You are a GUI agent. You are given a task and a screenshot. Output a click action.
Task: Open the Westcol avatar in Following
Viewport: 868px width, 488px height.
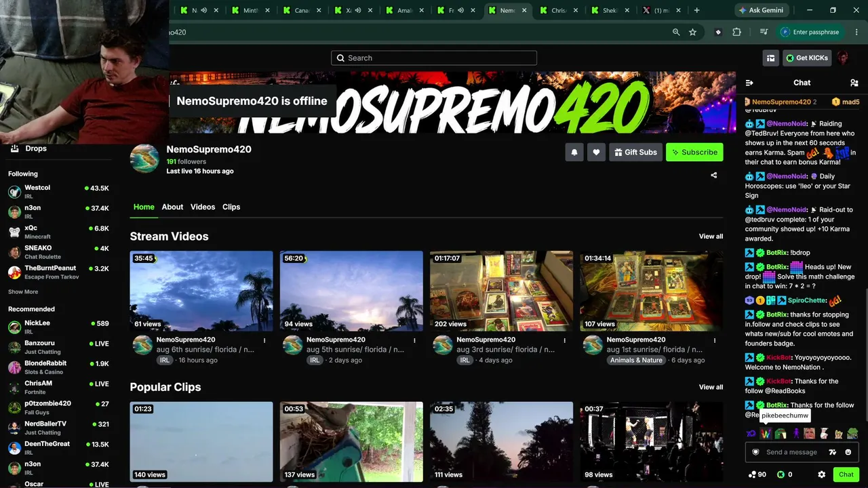click(14, 192)
